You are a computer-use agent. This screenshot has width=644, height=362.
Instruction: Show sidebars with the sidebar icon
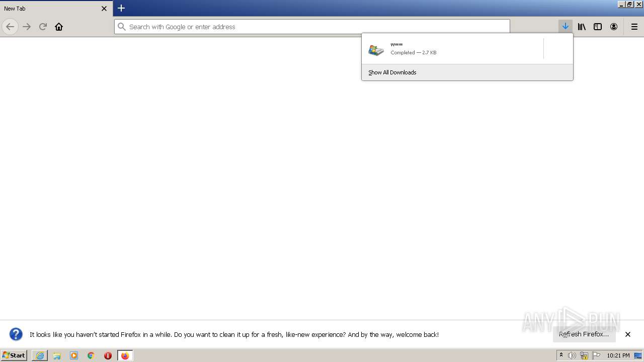598,27
